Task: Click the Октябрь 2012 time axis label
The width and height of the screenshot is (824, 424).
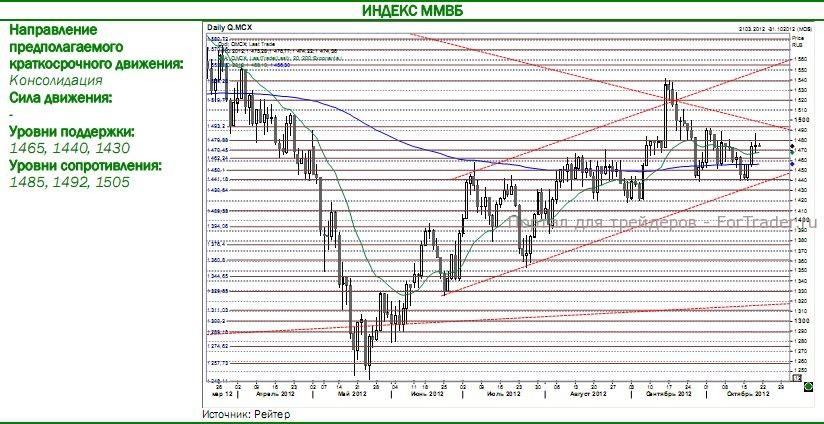Action: (x=746, y=394)
